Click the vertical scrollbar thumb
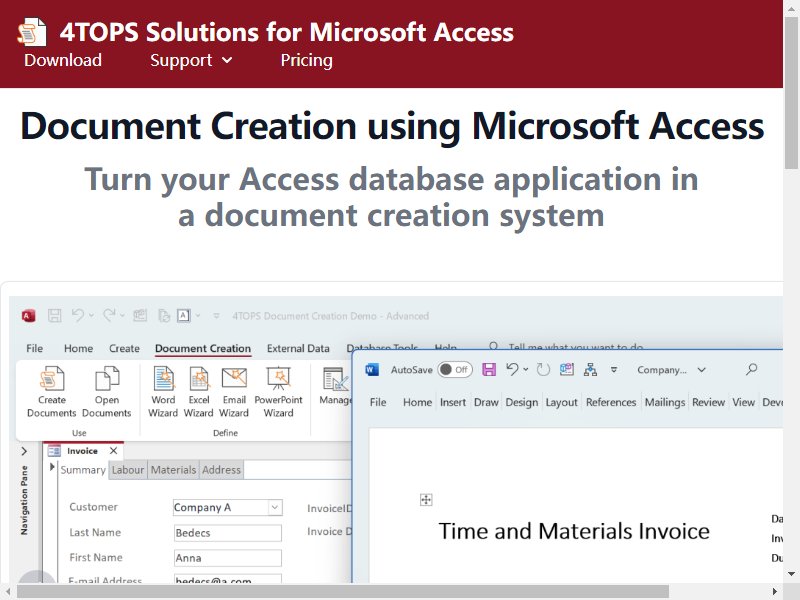 pyautogui.click(x=791, y=91)
